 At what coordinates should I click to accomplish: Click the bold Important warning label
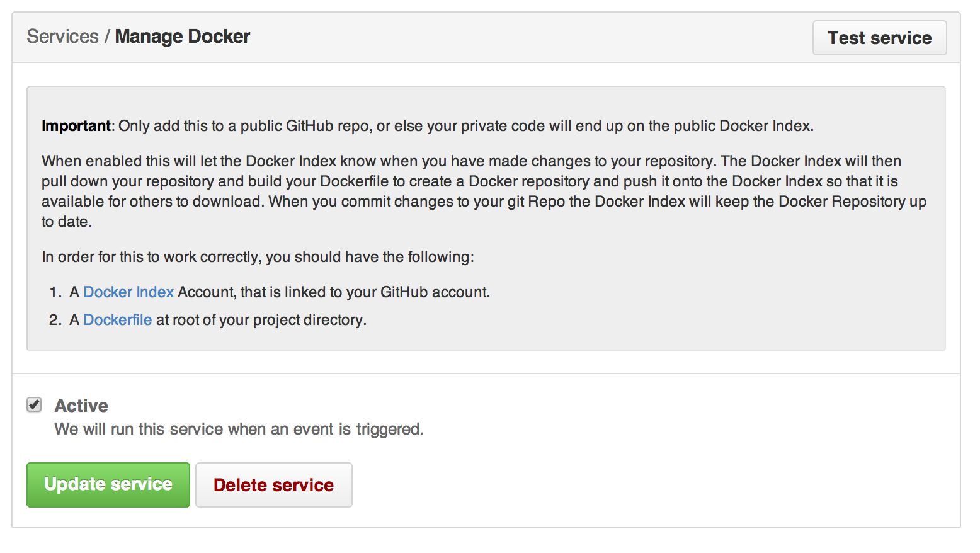76,126
